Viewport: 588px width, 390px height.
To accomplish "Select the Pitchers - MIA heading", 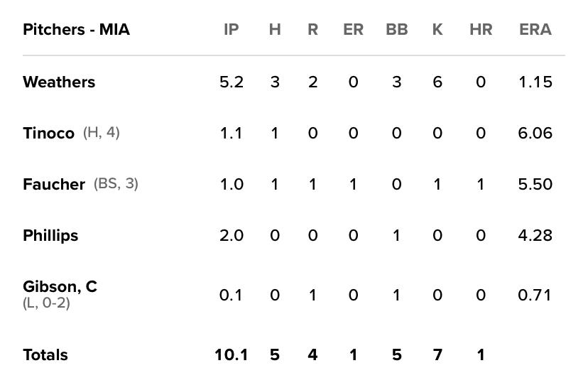I will coord(76,29).
